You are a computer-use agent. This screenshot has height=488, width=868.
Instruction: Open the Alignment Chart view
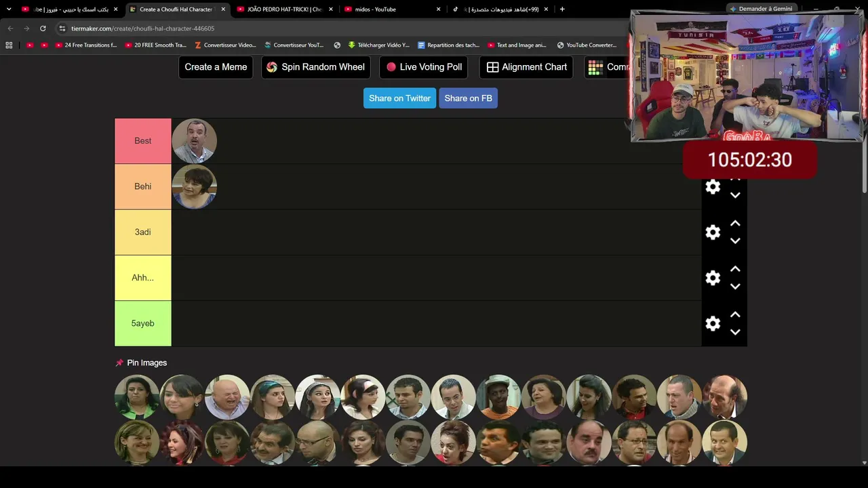point(526,67)
